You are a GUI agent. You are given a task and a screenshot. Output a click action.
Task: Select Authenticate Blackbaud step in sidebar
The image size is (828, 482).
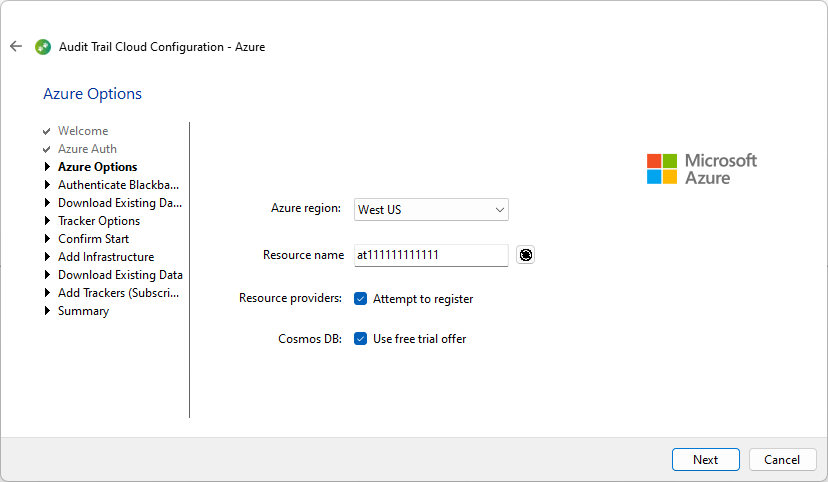118,185
